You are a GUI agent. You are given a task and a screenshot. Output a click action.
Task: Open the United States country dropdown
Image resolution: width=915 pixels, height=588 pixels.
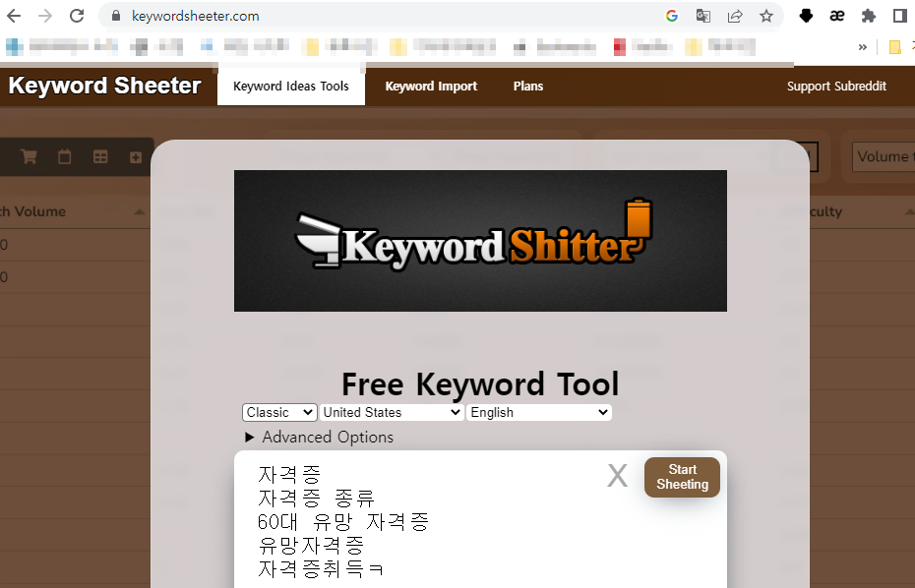(392, 412)
